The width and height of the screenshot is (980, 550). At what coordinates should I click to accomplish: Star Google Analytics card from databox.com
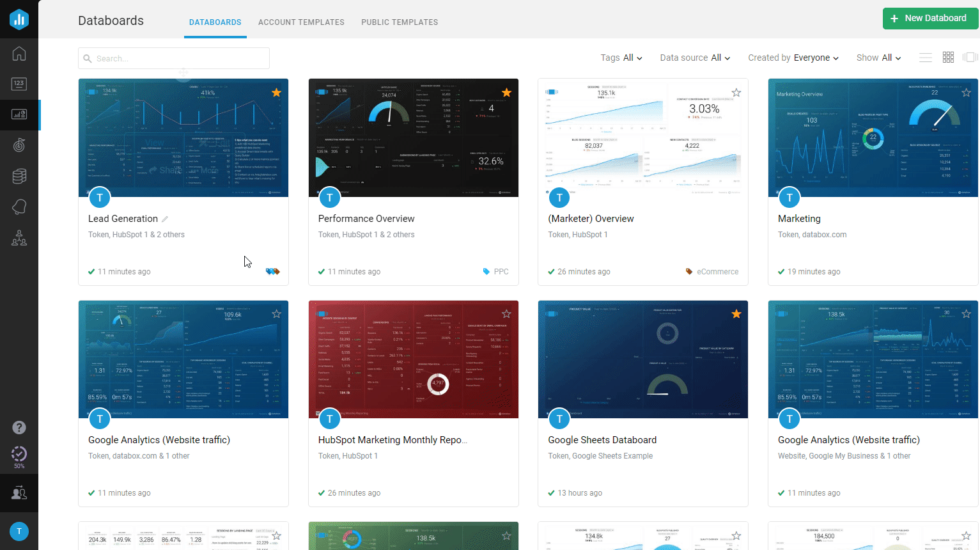point(276,314)
